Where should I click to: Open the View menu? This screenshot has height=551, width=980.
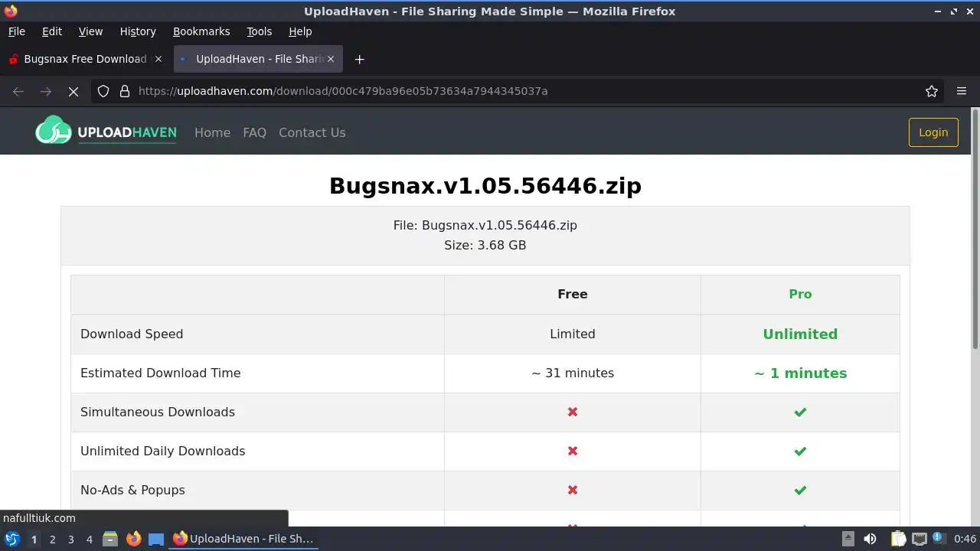pos(90,31)
